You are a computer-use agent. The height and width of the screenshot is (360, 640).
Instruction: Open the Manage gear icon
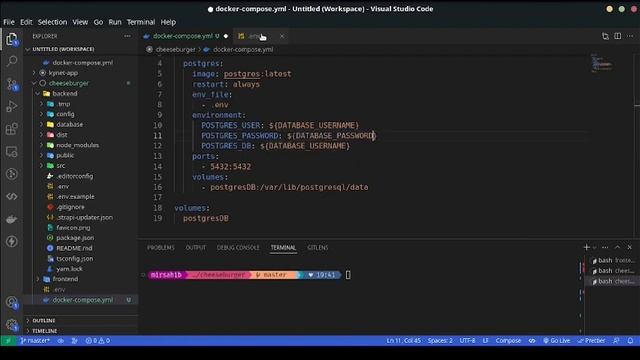point(11,325)
